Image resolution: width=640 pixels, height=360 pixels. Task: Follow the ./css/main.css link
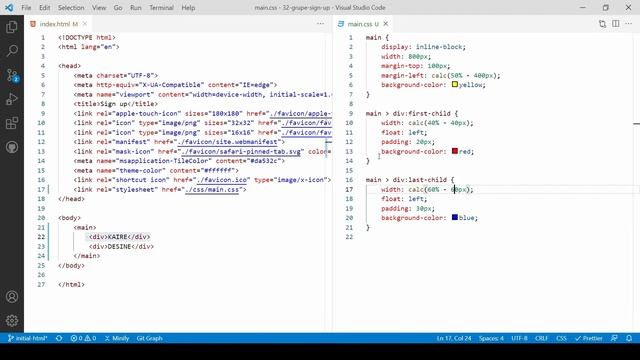(212, 189)
